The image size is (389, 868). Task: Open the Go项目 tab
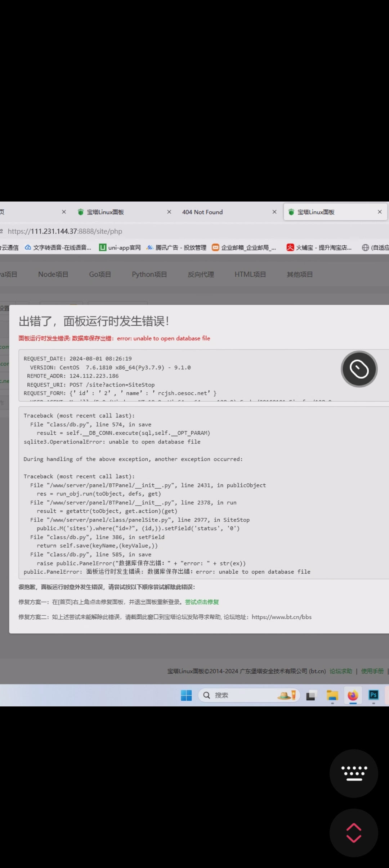(100, 274)
